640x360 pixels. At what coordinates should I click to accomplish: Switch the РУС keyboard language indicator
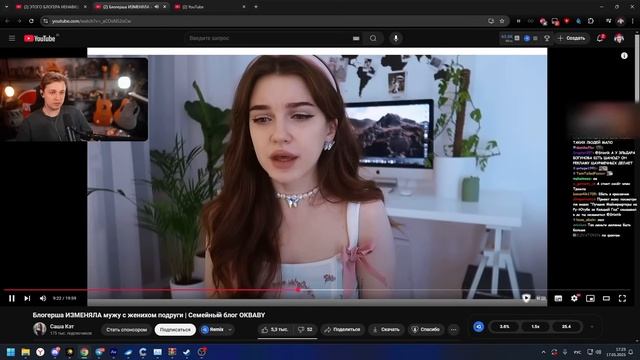point(578,352)
